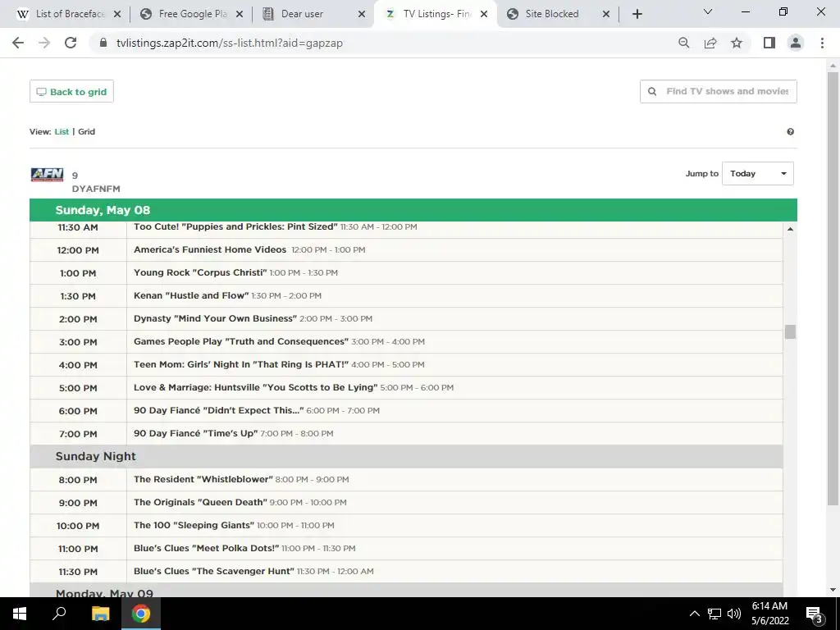Image resolution: width=840 pixels, height=630 pixels.
Task: Click the Chrome taskbar icon
Action: pos(141,614)
